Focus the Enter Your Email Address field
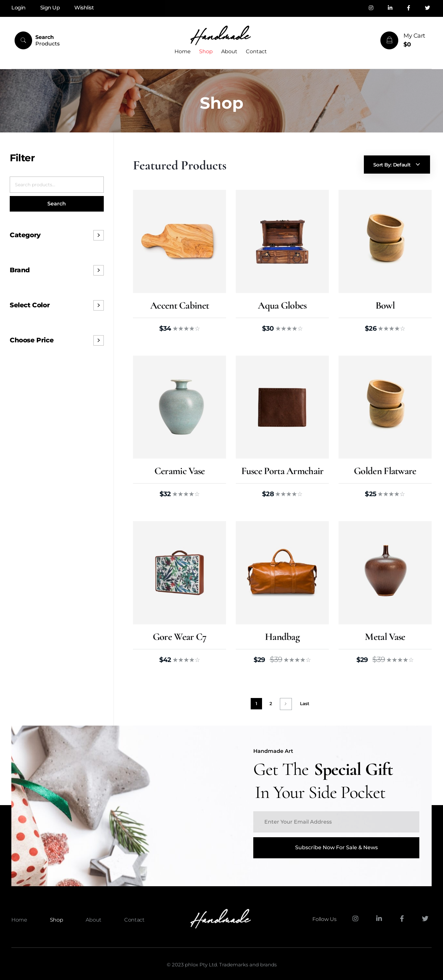Screen dimensions: 443x980 click(x=336, y=822)
